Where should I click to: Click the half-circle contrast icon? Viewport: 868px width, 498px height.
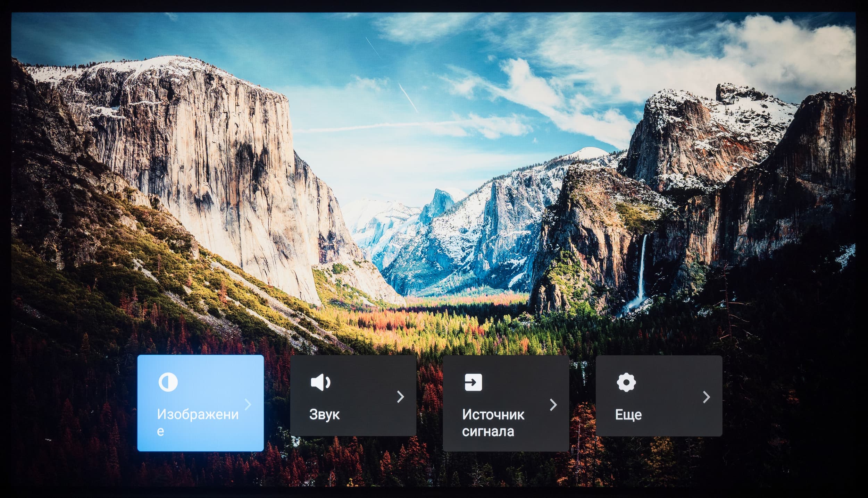(168, 382)
